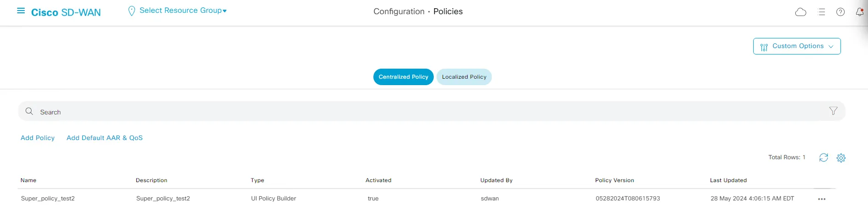Click the Add Policy link

point(38,138)
